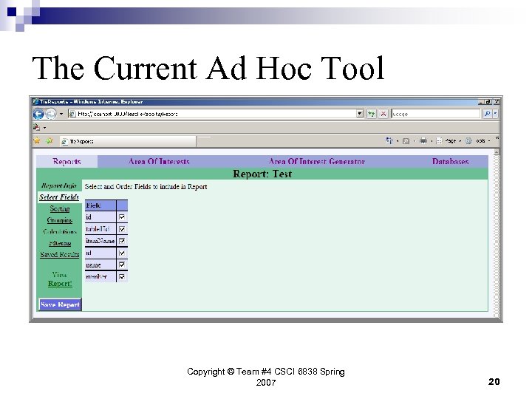532x399 pixels.
Task: Open the Sorting sidebar link
Action: pos(60,208)
